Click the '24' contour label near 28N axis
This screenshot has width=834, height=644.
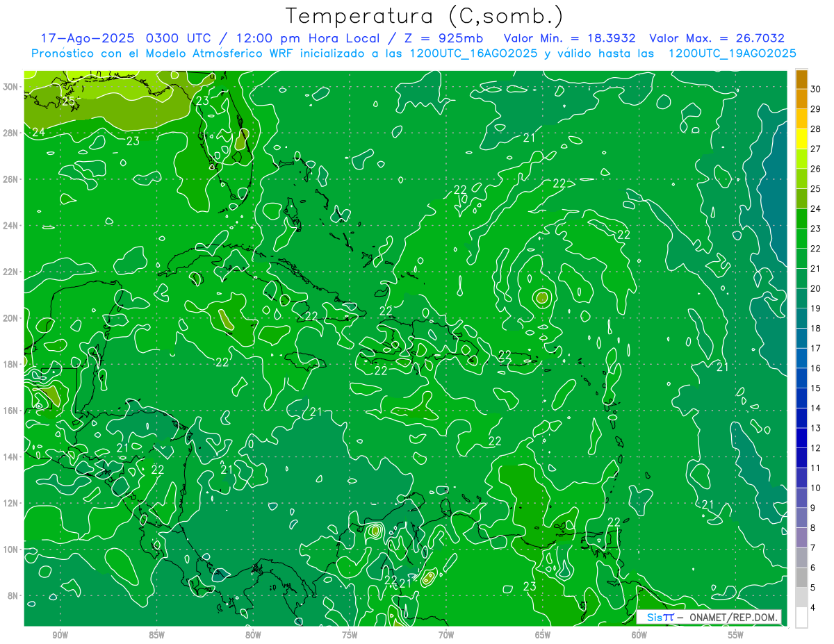tap(38, 132)
